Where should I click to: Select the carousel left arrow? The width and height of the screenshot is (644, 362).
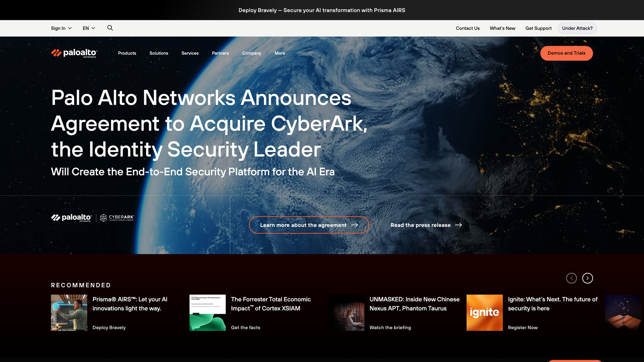point(572,278)
